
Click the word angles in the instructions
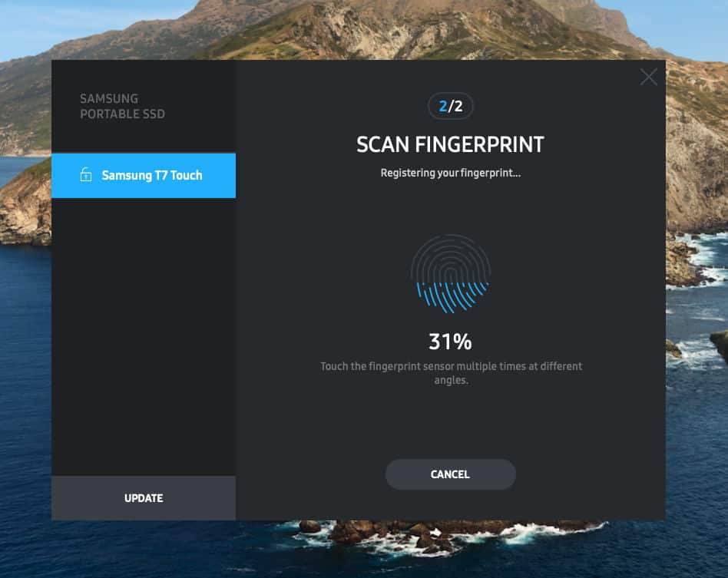pyautogui.click(x=450, y=380)
